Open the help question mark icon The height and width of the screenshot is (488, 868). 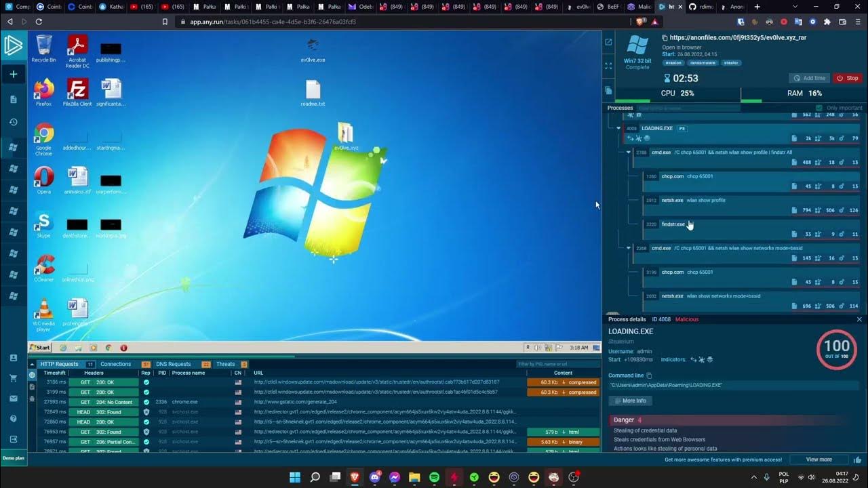(x=13, y=419)
